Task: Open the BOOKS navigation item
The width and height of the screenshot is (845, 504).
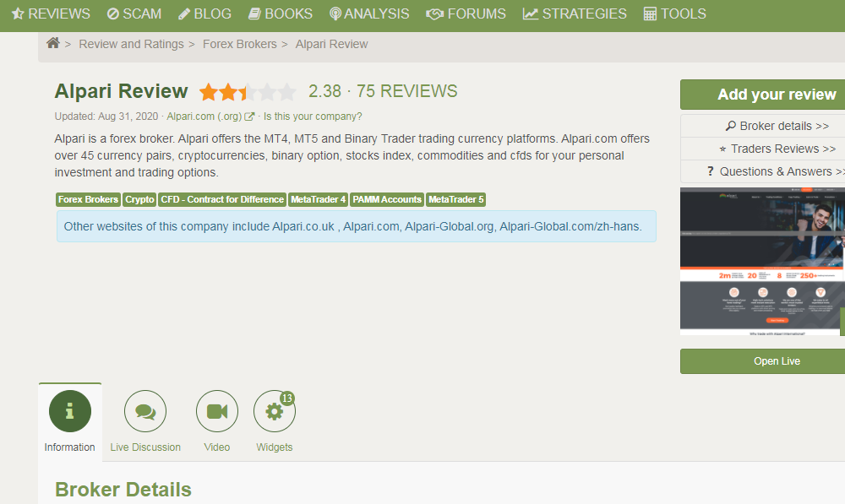Action: pos(281,14)
